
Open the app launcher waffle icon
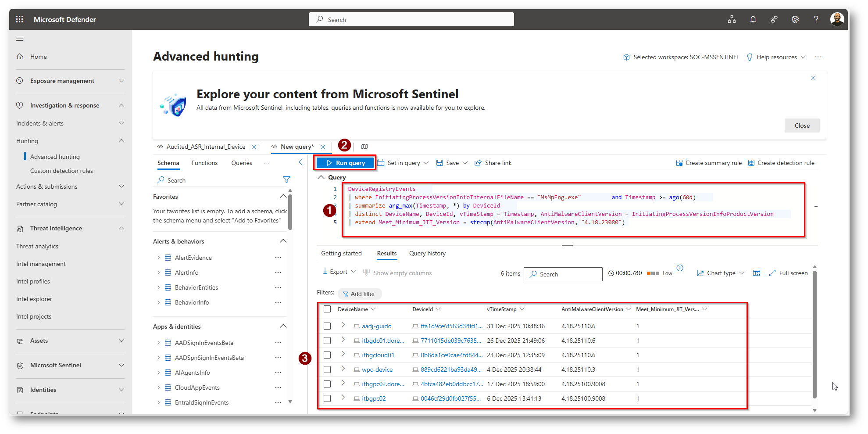tap(19, 19)
